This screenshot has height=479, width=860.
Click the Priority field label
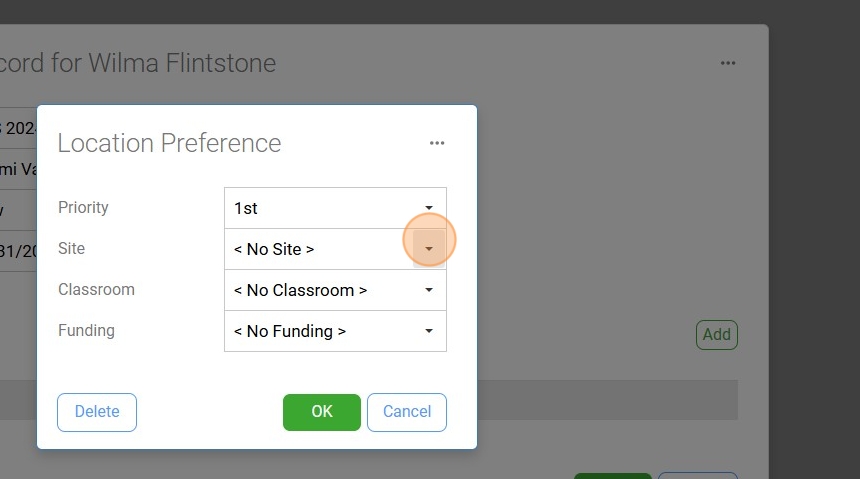click(x=83, y=207)
